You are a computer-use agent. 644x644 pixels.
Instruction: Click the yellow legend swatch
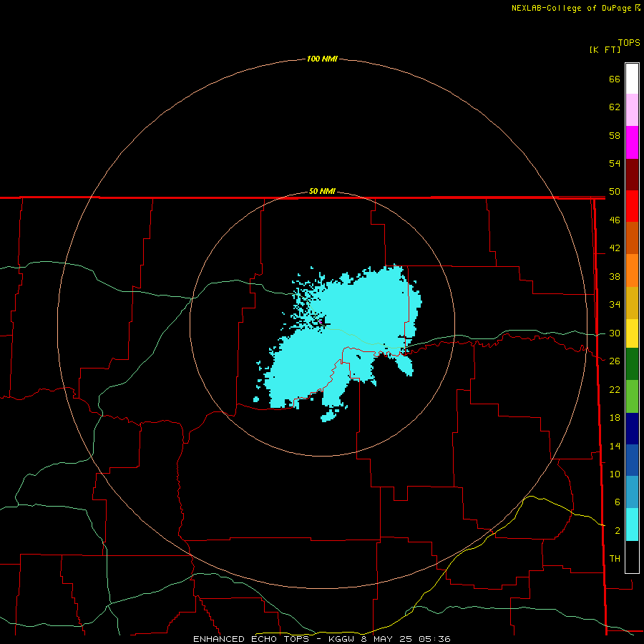coord(632,333)
